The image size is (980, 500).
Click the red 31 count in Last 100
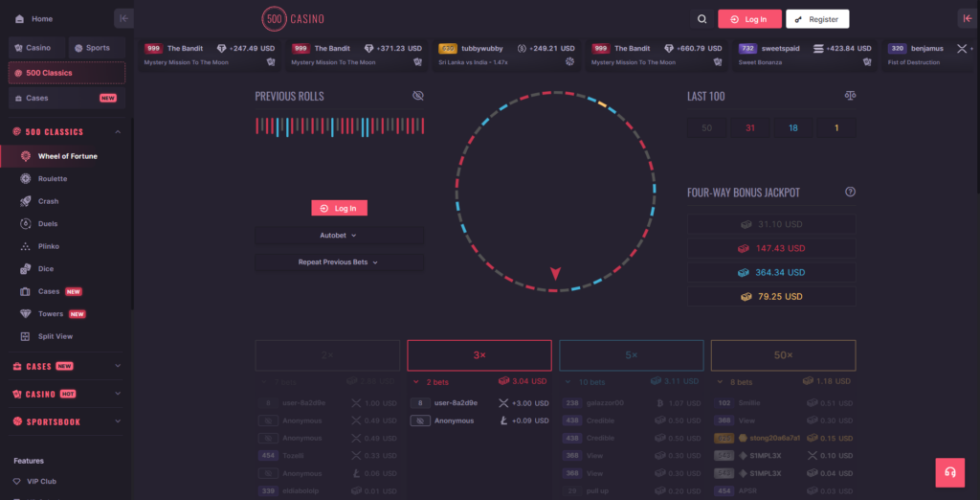(x=750, y=127)
